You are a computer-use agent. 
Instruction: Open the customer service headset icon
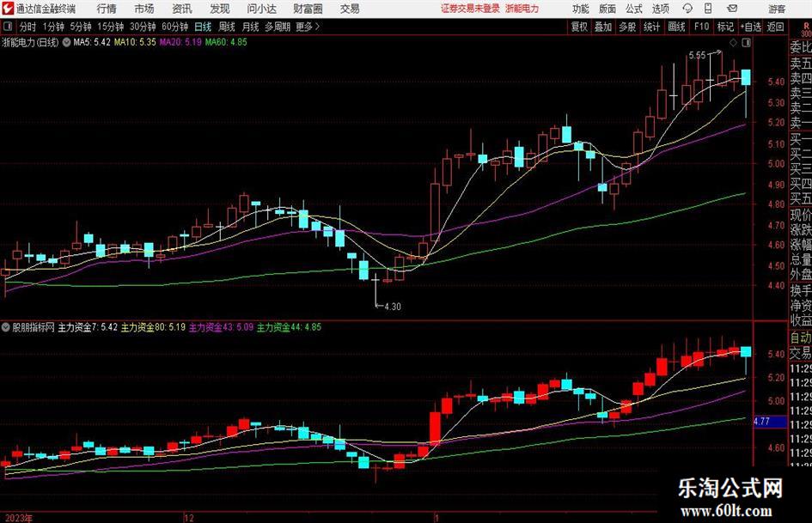point(687,9)
